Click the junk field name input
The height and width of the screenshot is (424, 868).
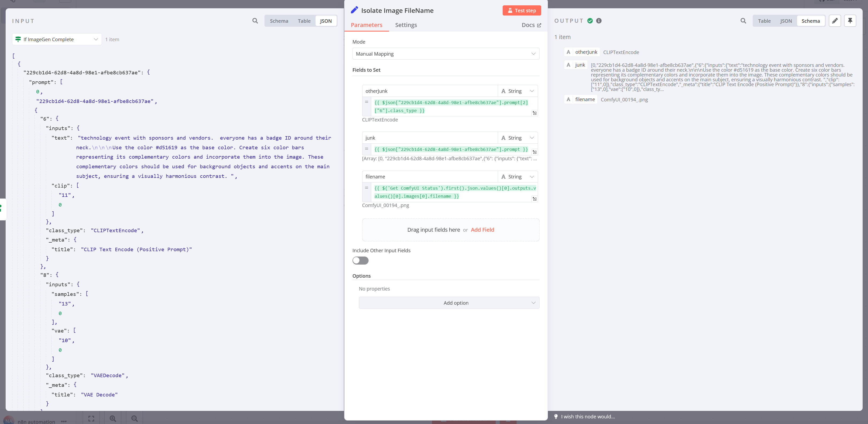click(x=430, y=138)
